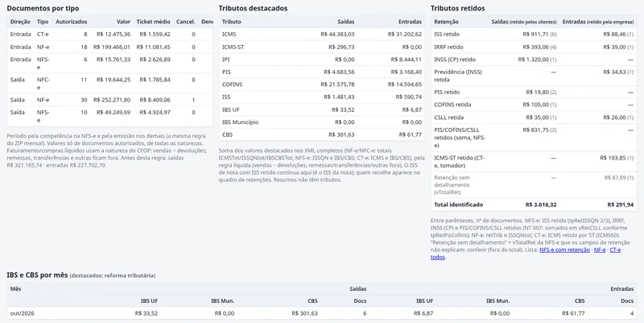Select ICMS entradas value 'R$ 31.202,62'
Screen dimensions: 644x323
coord(405,34)
